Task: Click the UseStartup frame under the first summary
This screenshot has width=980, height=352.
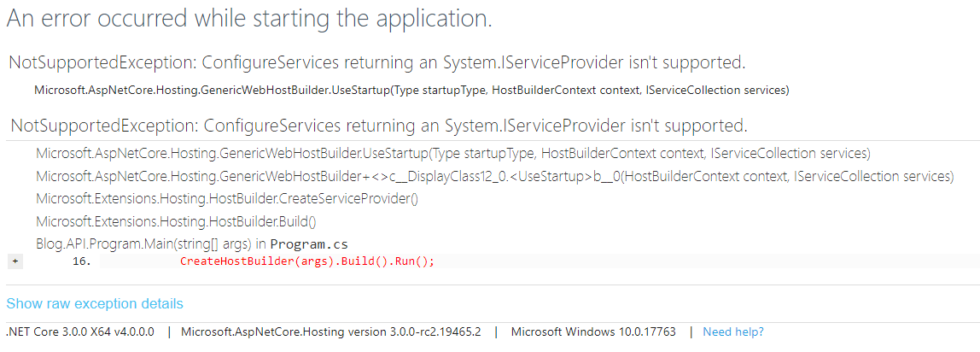Action: 411,90
